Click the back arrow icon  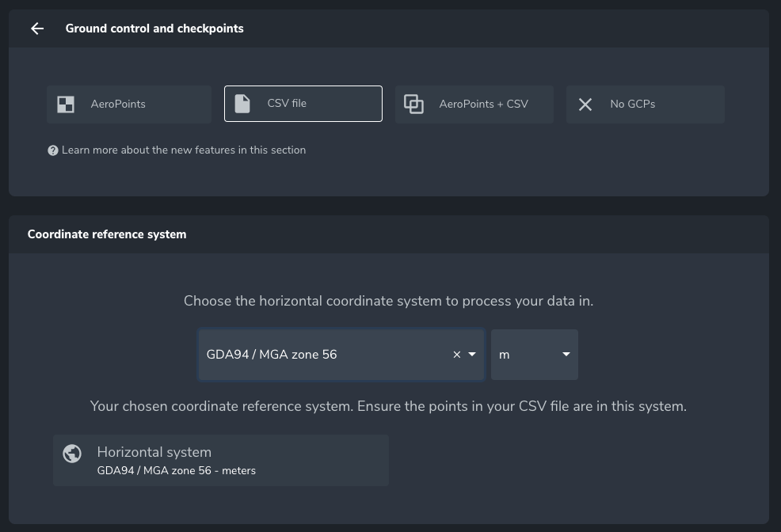tap(37, 28)
